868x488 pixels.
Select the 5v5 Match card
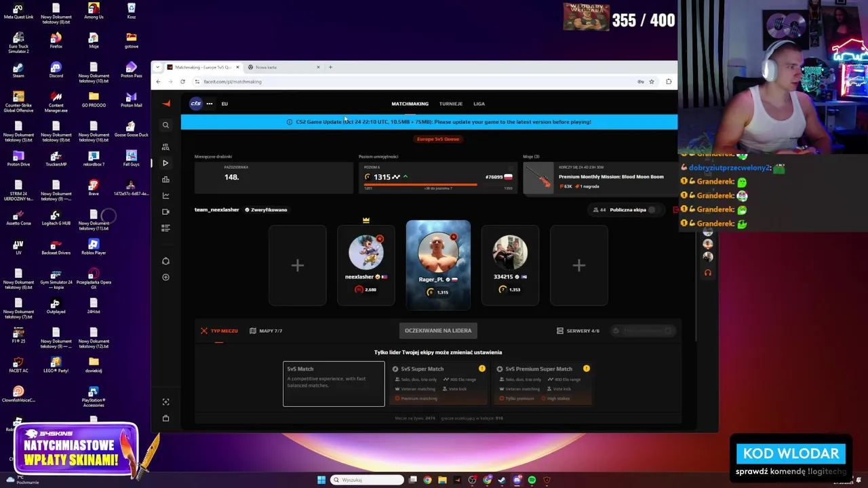click(x=334, y=384)
